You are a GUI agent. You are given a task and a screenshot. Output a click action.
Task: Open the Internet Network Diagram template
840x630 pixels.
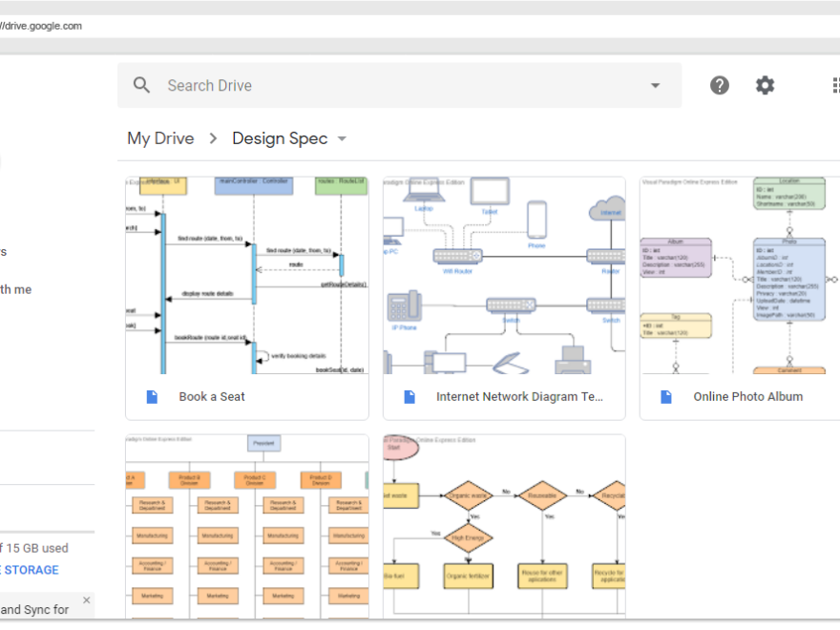pos(504,277)
